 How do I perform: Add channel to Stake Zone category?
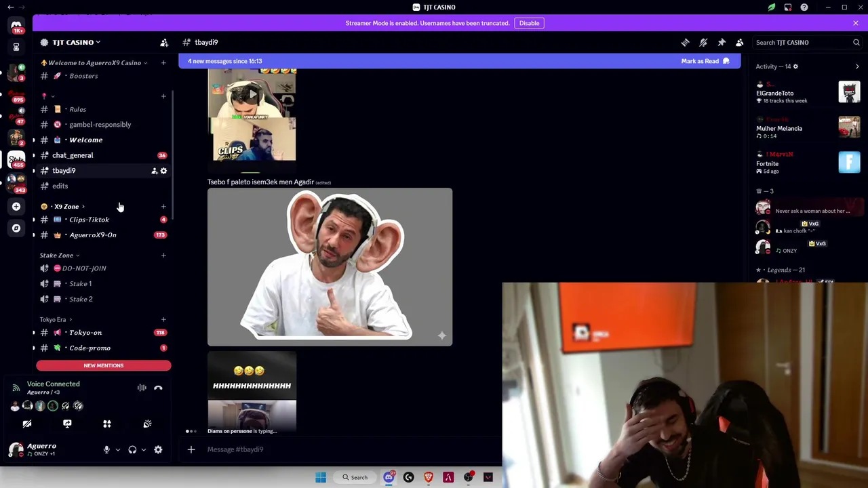[163, 256]
